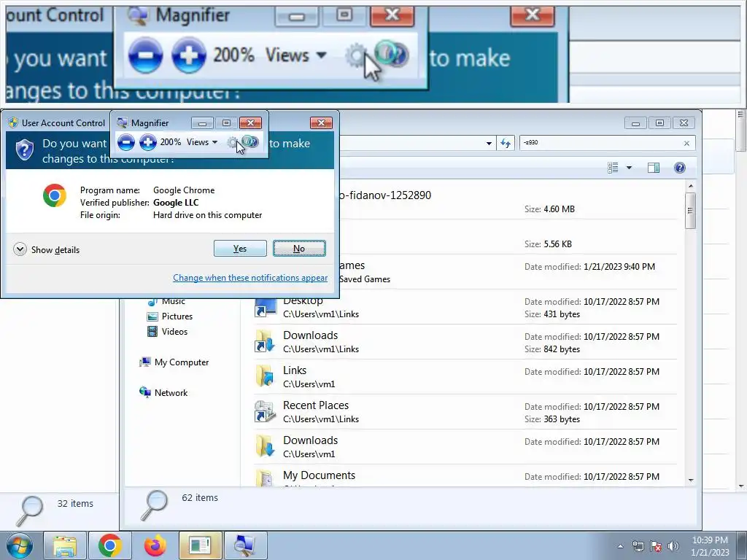Screen dimensions: 747x560
Task: Open the clock showing 10:39 PM
Action: pos(710,546)
